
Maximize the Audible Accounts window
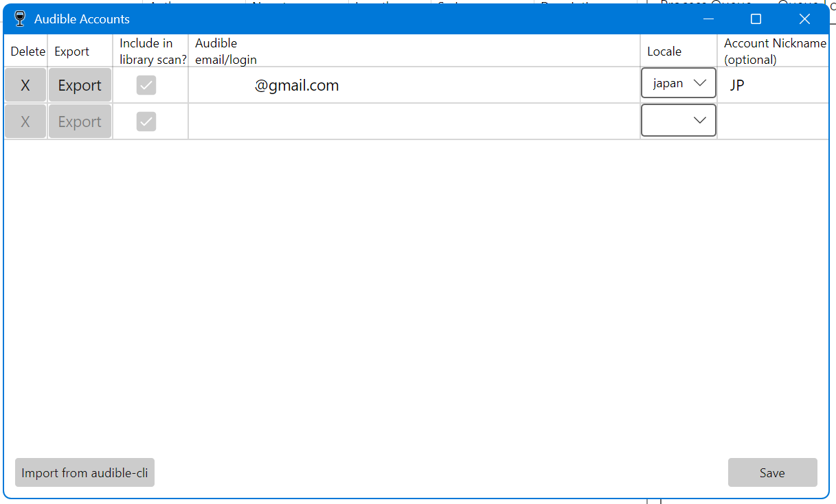coord(756,19)
